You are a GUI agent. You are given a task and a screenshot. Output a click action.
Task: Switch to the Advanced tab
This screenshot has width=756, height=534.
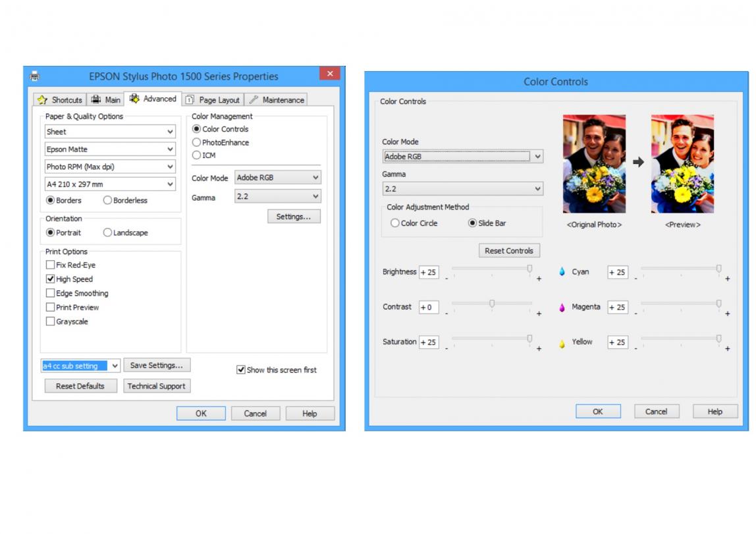153,99
